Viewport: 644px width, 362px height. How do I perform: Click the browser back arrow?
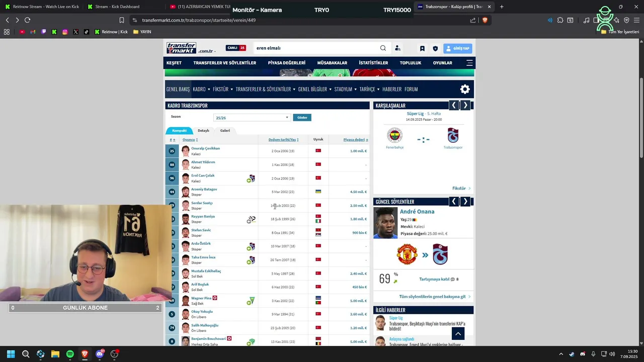[x=7, y=20]
